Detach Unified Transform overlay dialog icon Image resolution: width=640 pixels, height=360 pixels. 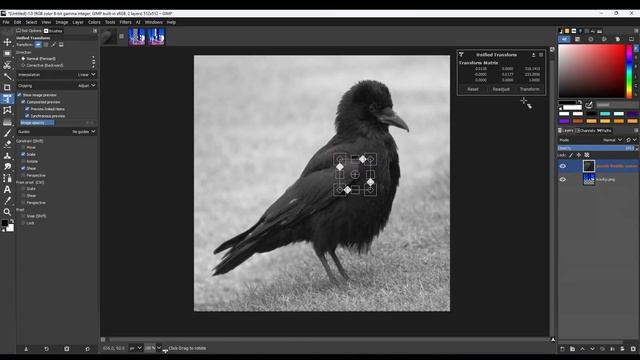[533, 55]
